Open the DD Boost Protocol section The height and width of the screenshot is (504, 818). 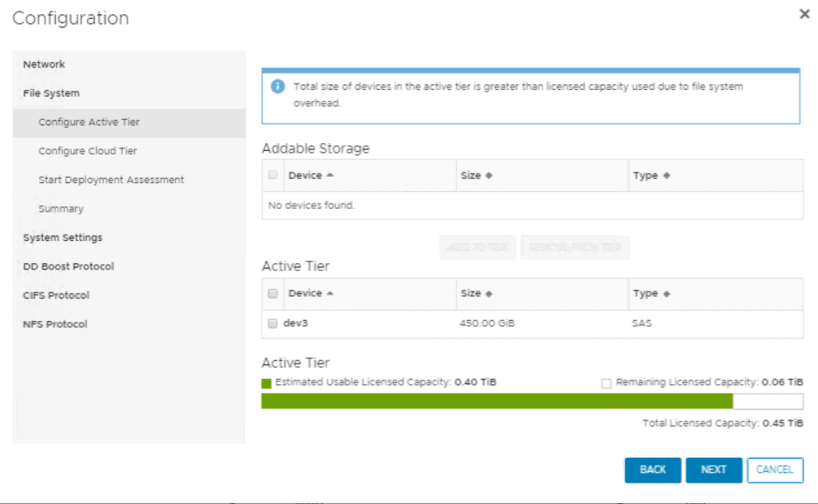click(x=68, y=267)
